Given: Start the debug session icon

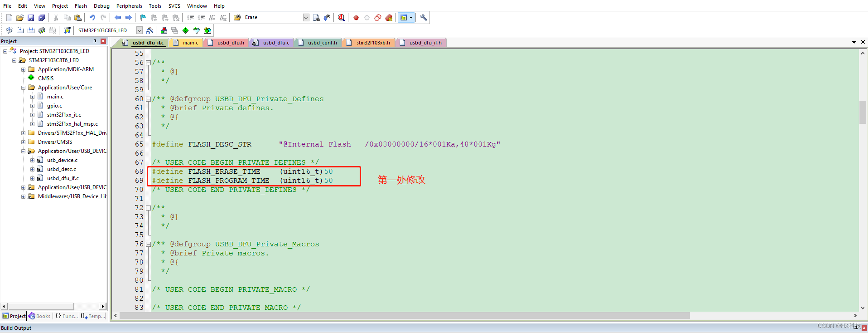Looking at the screenshot, I should coord(342,18).
